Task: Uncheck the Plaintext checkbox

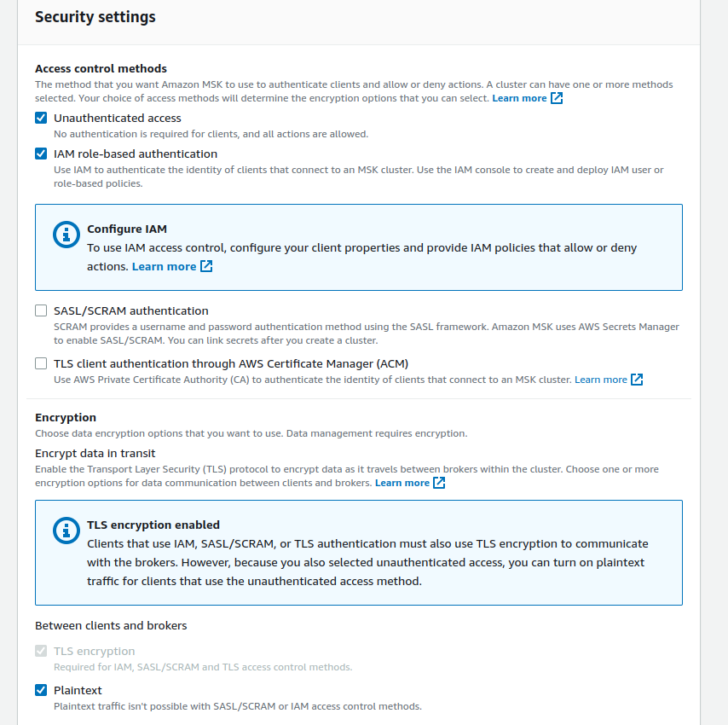Action: tap(41, 690)
